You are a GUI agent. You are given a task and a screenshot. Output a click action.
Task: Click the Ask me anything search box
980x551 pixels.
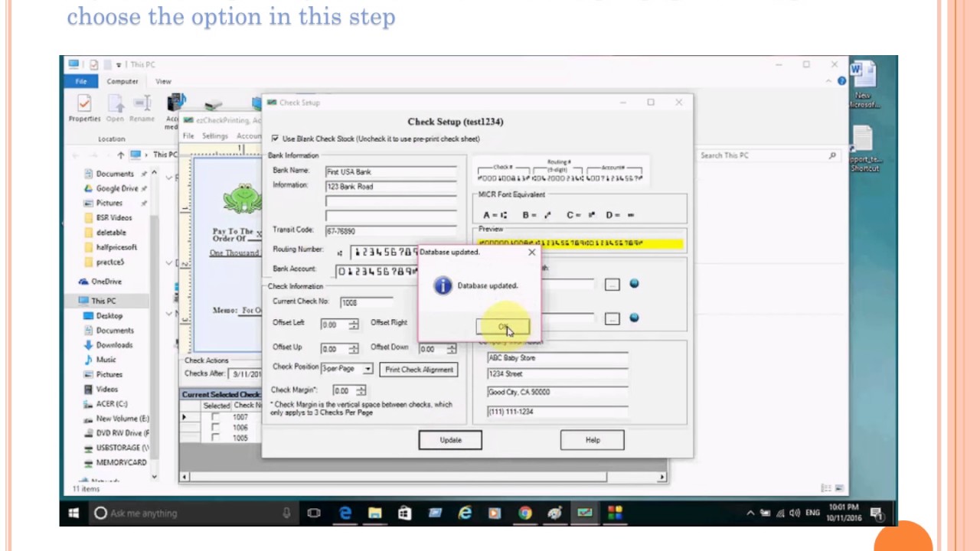[193, 514]
